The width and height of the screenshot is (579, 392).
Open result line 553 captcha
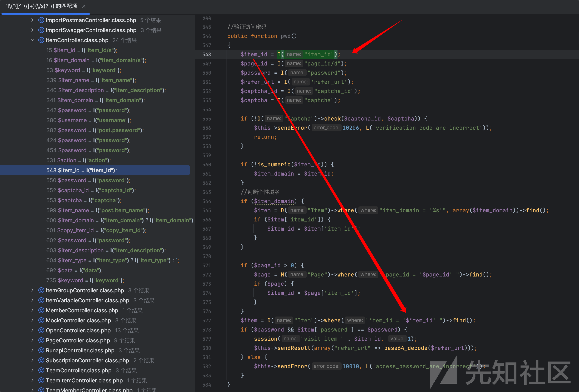[x=84, y=200]
